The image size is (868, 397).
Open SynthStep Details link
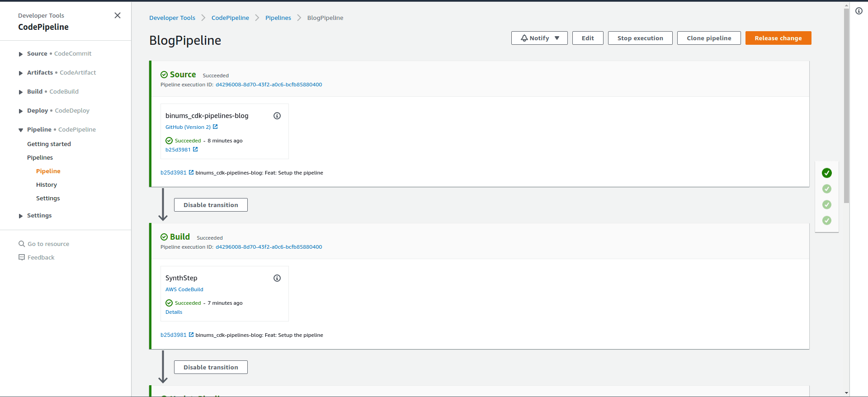tap(174, 312)
